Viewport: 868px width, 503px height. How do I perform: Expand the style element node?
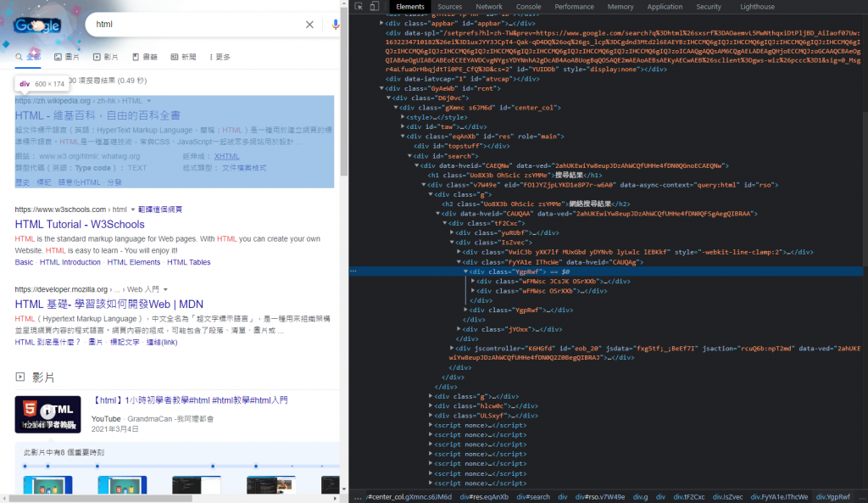(403, 117)
